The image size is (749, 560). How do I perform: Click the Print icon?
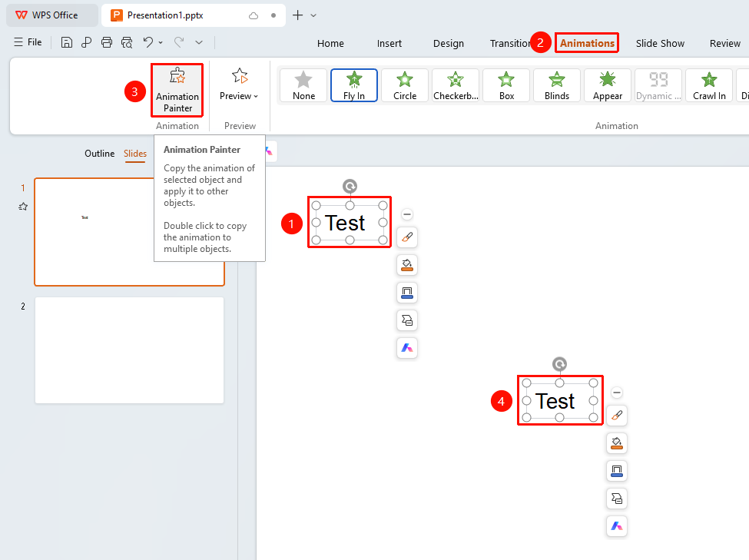tap(107, 42)
